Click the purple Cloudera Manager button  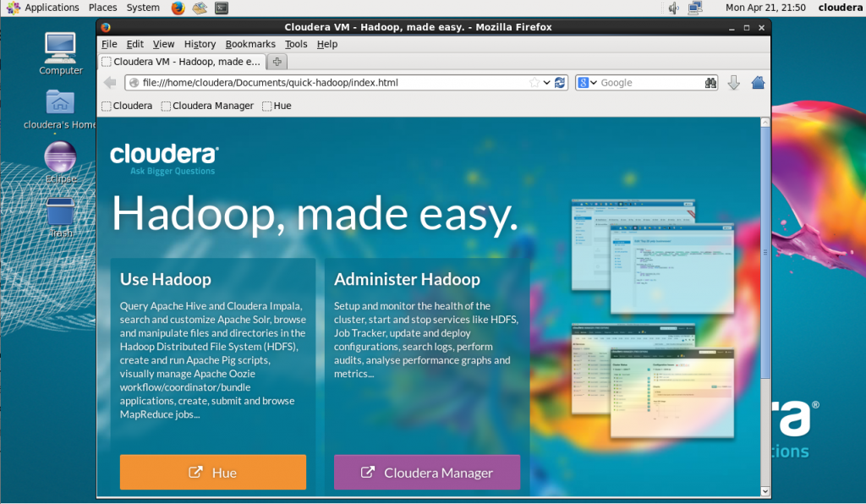click(x=427, y=473)
